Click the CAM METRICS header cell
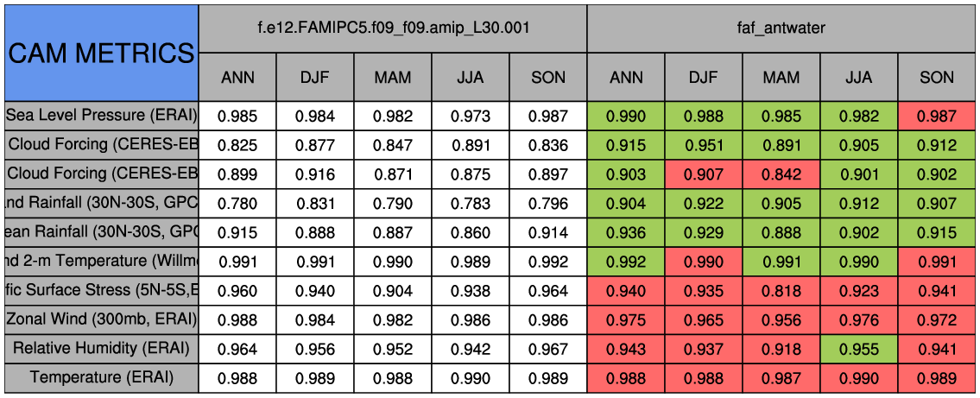Viewport: 980px width, 398px height. click(101, 53)
